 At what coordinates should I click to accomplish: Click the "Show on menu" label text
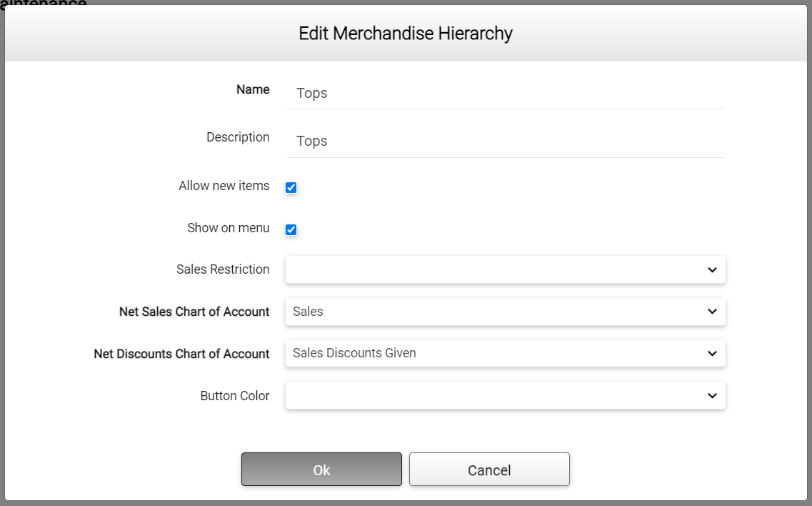228,228
